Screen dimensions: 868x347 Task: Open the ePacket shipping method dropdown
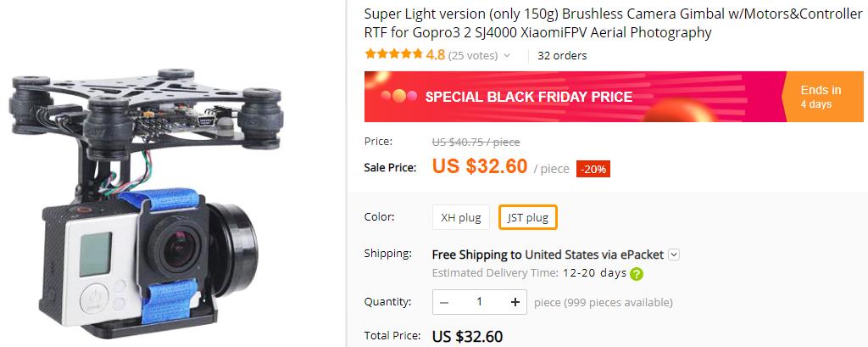[674, 255]
